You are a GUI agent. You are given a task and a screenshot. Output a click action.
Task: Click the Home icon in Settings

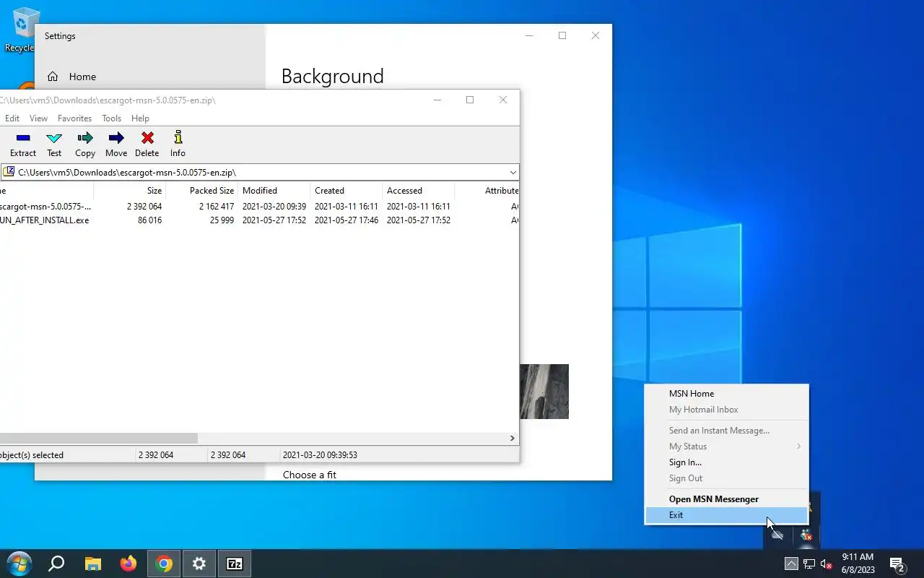point(53,77)
